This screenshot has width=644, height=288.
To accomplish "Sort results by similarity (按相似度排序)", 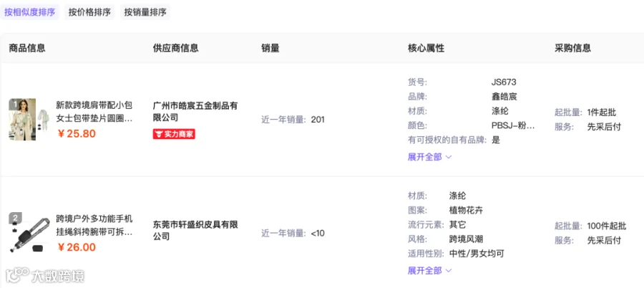I will click(29, 12).
